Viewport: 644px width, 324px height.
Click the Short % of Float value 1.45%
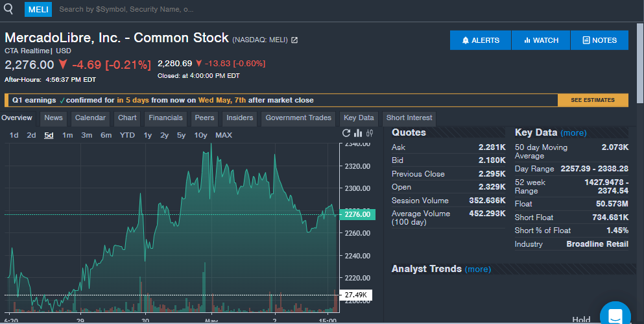[x=617, y=231]
